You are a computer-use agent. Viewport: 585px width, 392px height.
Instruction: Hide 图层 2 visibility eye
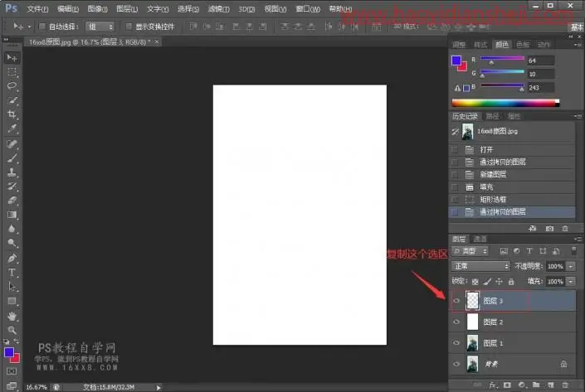pos(456,322)
